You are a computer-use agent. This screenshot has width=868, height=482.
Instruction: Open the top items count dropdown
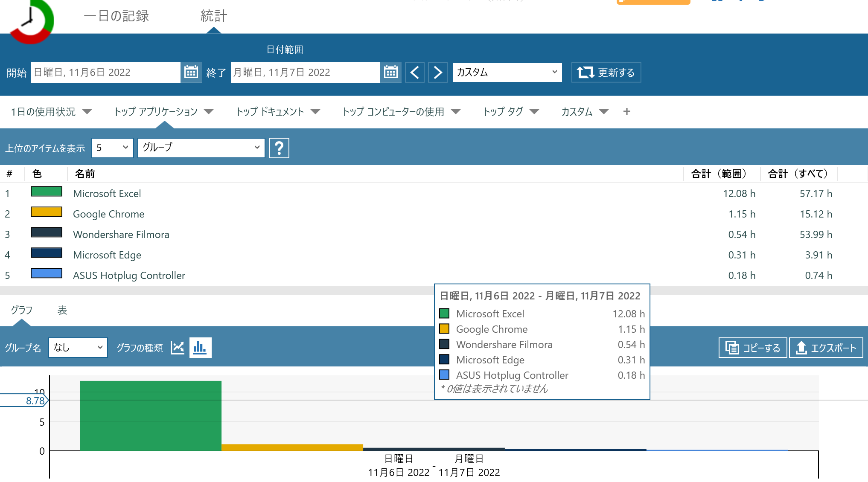[x=112, y=148]
